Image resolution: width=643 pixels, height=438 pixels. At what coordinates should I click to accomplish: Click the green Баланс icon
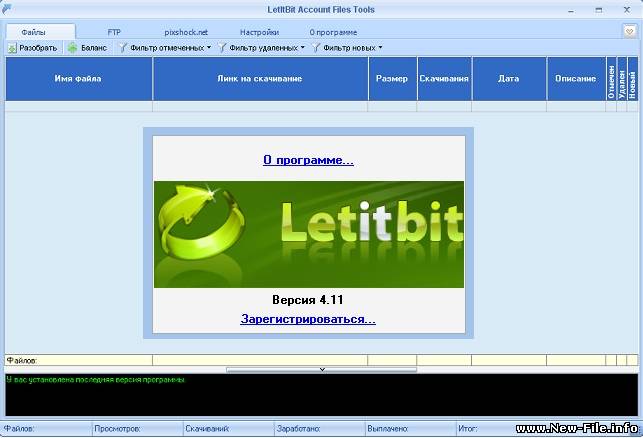click(73, 48)
